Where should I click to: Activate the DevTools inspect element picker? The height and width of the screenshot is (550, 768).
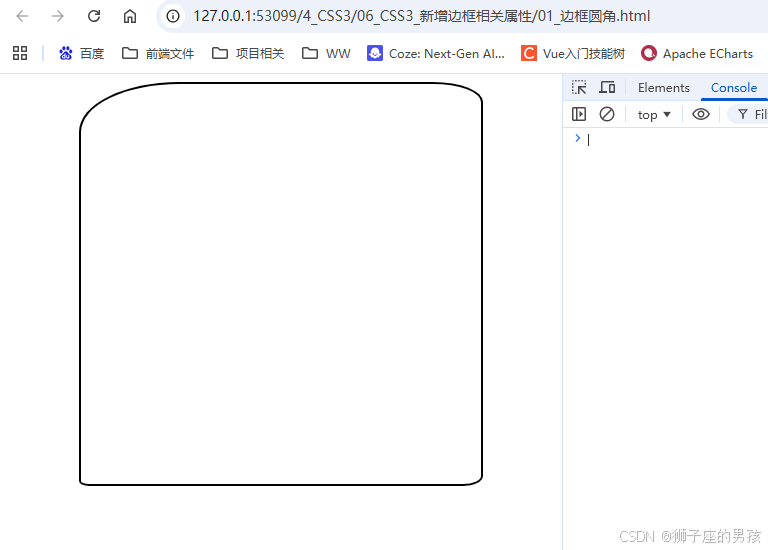point(579,88)
